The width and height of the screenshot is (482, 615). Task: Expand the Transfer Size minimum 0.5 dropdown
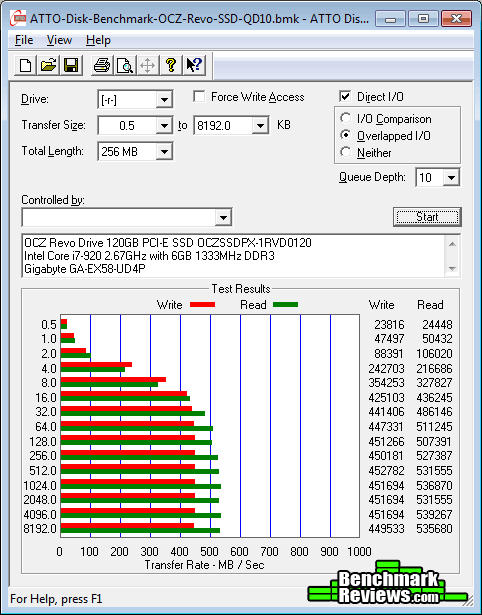click(x=164, y=126)
